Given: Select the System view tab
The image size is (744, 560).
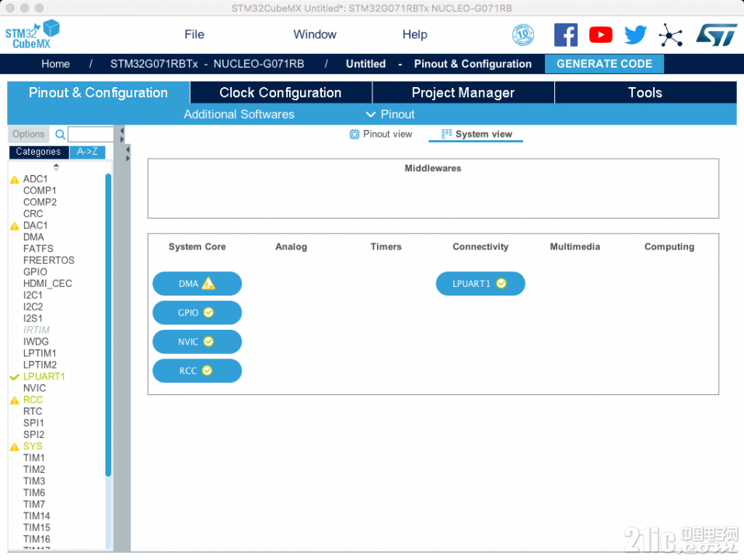Looking at the screenshot, I should (477, 135).
